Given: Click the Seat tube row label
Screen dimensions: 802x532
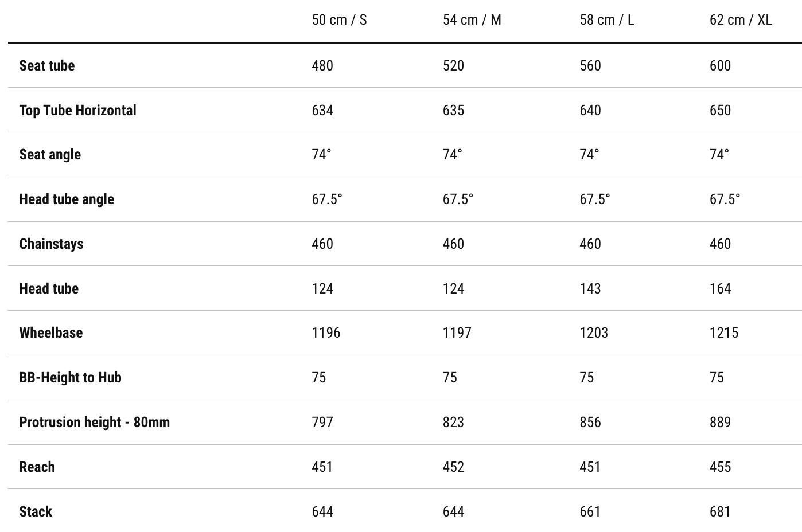Looking at the screenshot, I should 47,65.
